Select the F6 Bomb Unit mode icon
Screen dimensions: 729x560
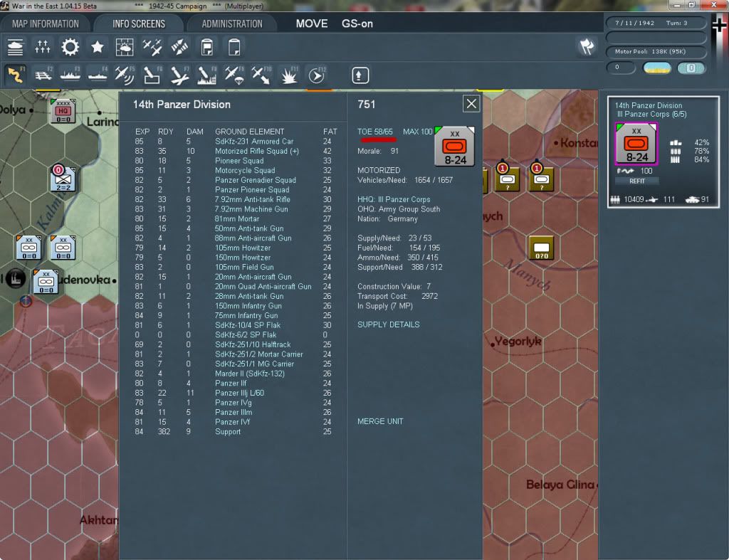[x=152, y=75]
